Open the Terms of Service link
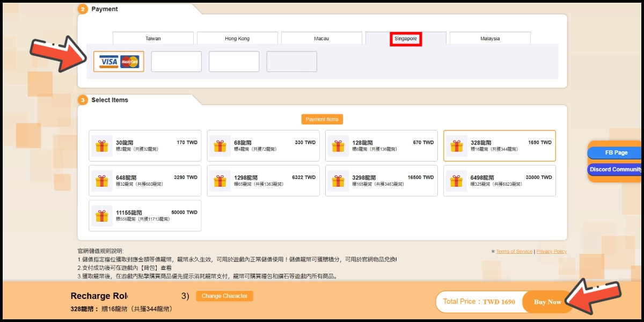644x322 pixels. [x=514, y=252]
